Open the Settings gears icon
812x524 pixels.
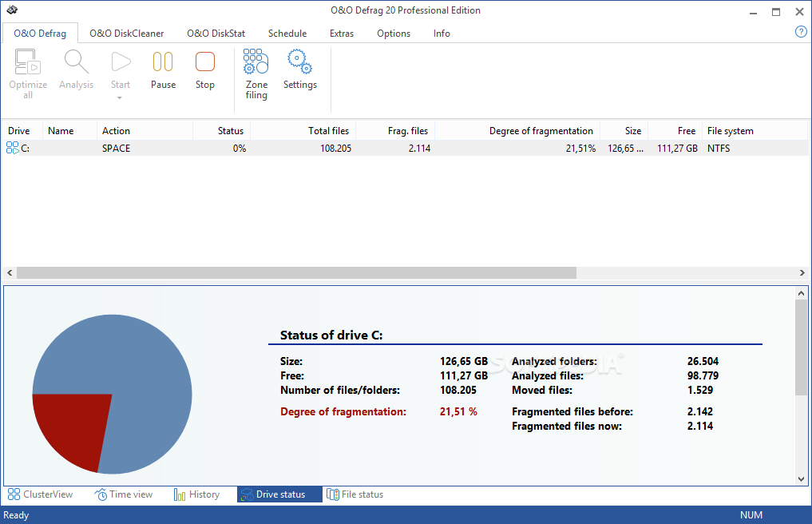(x=299, y=62)
